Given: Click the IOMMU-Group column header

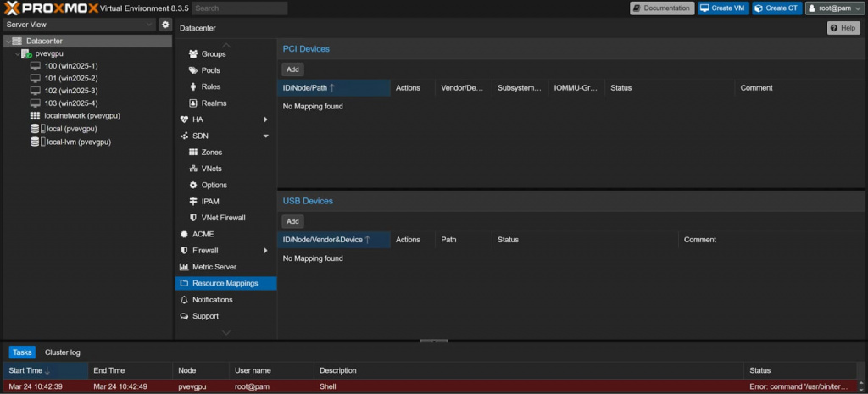Looking at the screenshot, I should 576,88.
